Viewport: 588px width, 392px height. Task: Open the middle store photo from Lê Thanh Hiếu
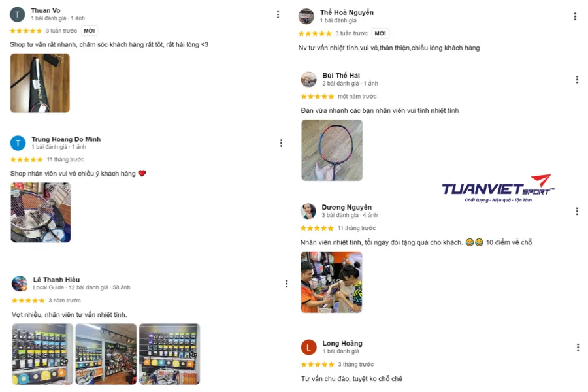(x=106, y=354)
